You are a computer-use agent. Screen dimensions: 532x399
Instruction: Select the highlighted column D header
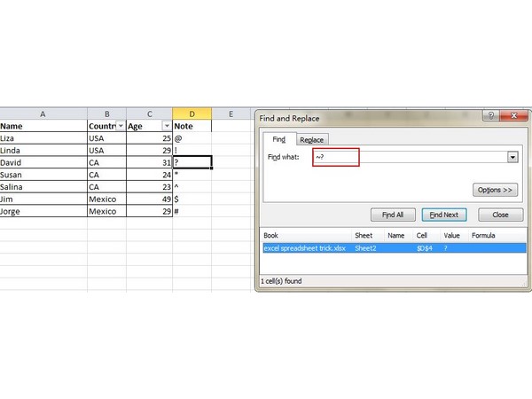click(x=192, y=114)
